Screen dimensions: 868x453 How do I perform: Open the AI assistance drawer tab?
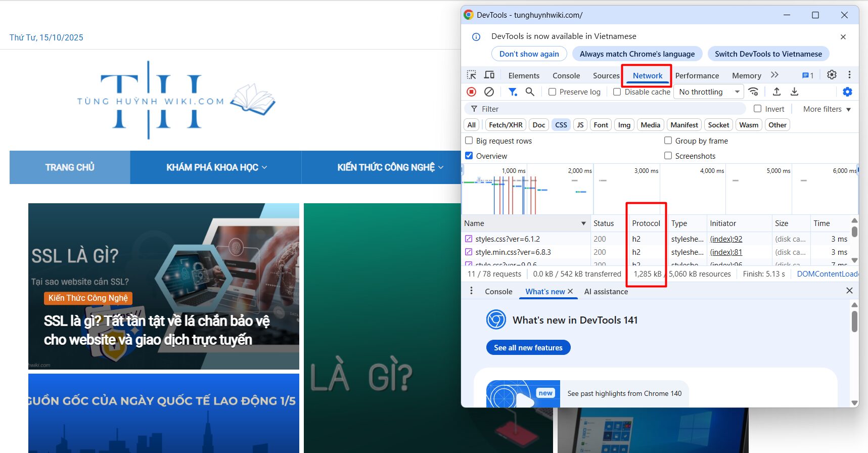606,292
